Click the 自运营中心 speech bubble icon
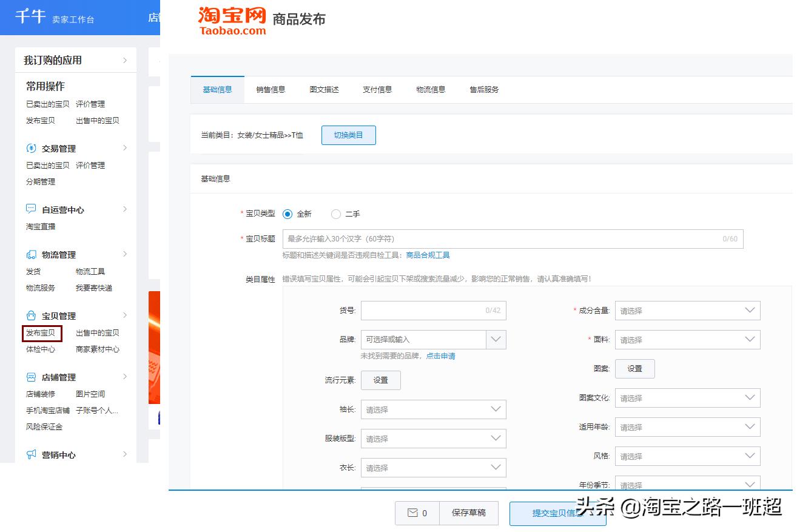Screen dimensions: 797x532 [x=30, y=209]
